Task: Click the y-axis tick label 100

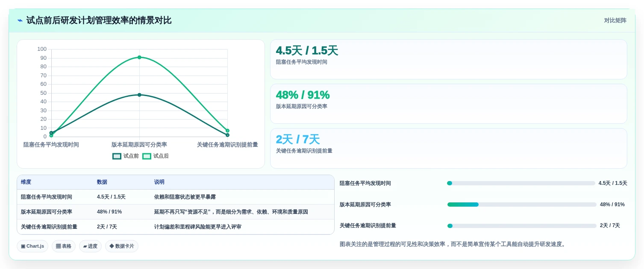Action: pos(42,49)
